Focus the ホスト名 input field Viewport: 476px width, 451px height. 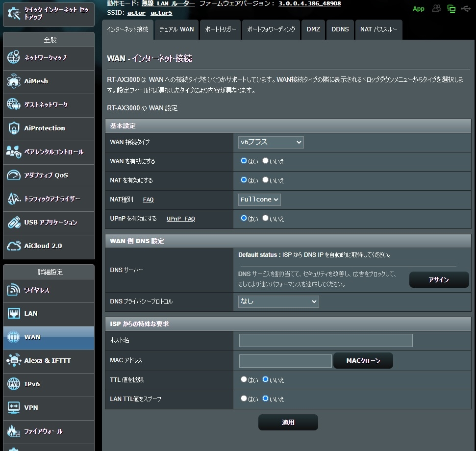[326, 340]
